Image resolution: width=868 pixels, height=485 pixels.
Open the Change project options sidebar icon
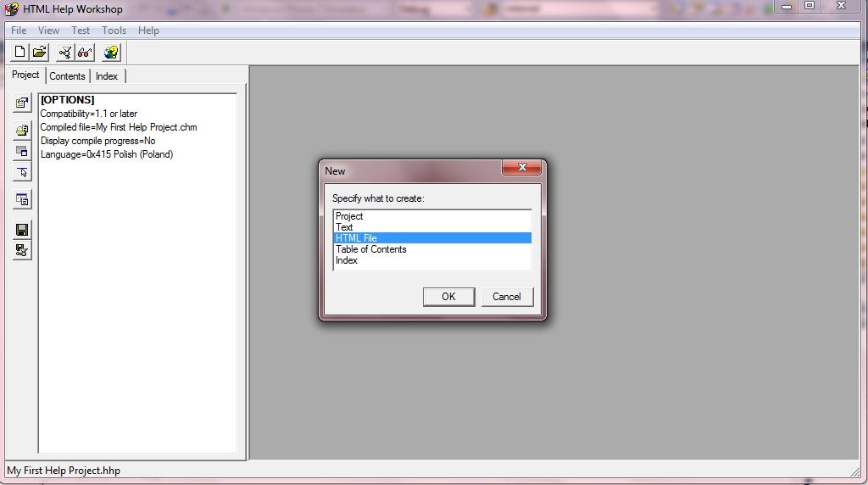click(22, 103)
